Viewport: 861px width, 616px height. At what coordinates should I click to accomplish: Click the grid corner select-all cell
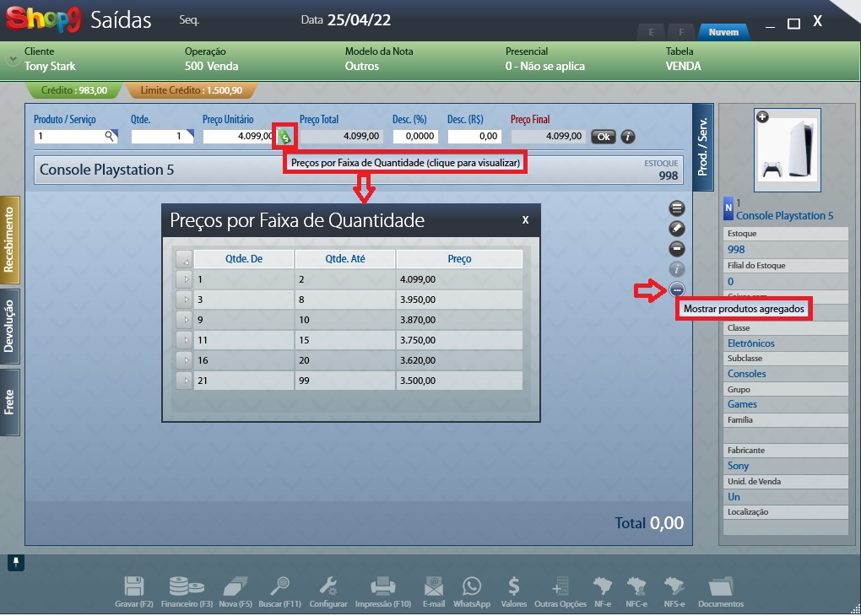pos(184,259)
